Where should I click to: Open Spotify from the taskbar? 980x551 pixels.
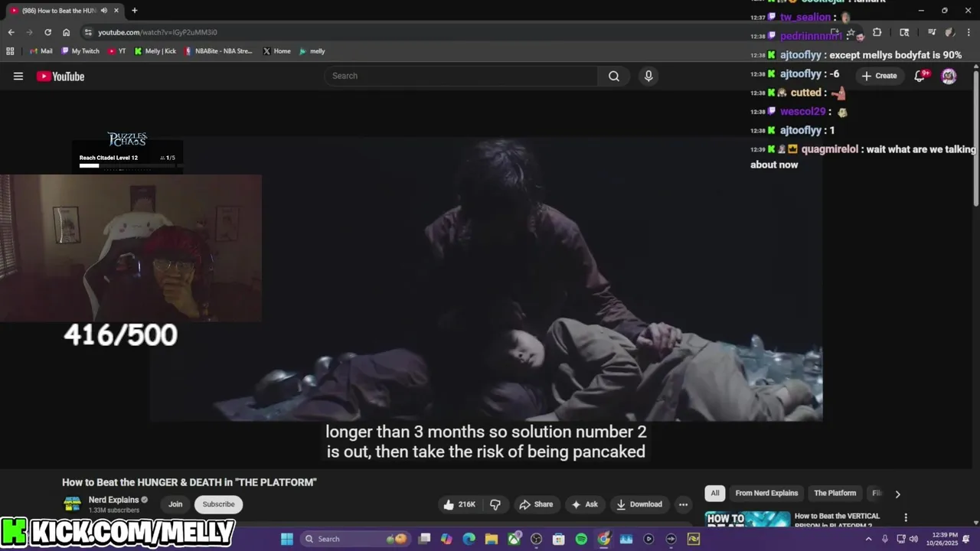(x=581, y=539)
